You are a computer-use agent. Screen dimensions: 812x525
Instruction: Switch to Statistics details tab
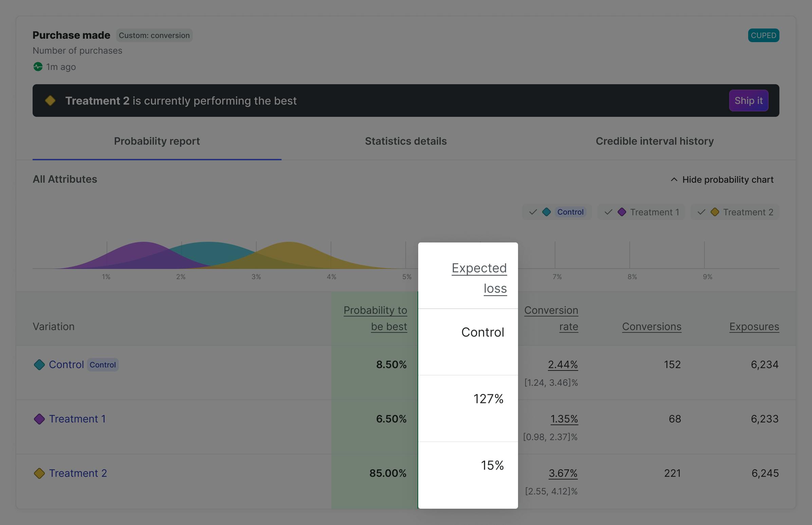click(405, 141)
